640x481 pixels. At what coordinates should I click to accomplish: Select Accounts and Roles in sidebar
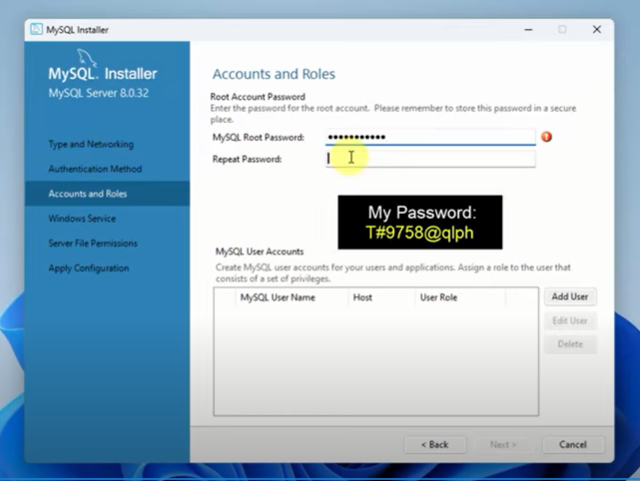pos(107,194)
